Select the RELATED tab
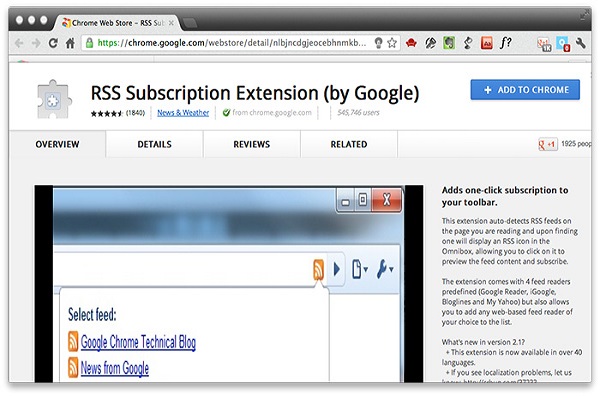This screenshot has height=396, width=600. click(349, 144)
